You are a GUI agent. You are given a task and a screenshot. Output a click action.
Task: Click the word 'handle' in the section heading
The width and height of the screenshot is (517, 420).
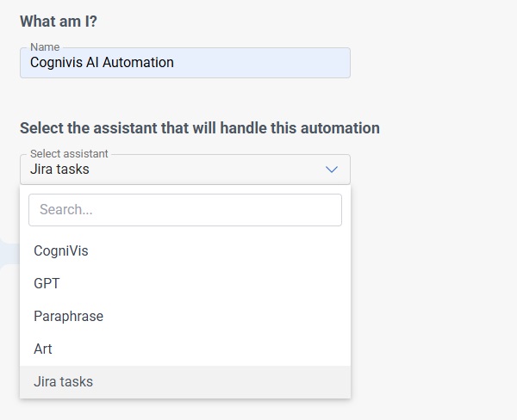point(249,128)
